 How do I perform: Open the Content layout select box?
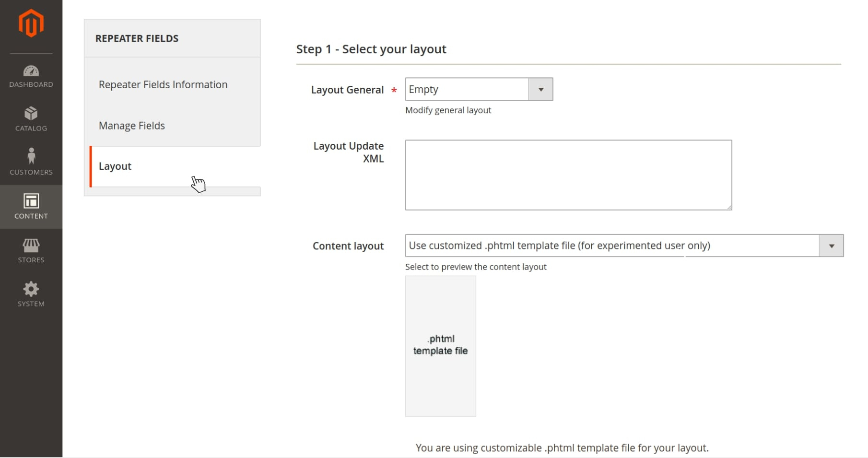point(611,246)
